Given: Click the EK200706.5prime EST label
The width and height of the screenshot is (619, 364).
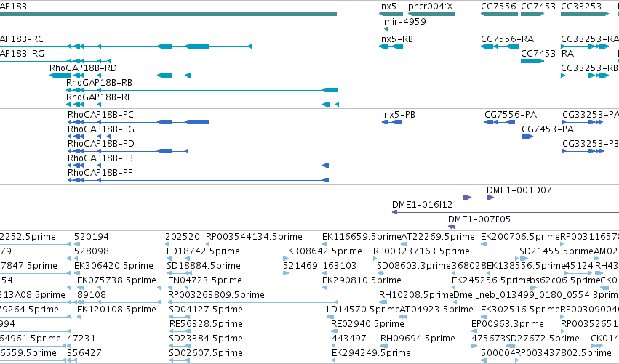Looking at the screenshot, I should (520, 237).
